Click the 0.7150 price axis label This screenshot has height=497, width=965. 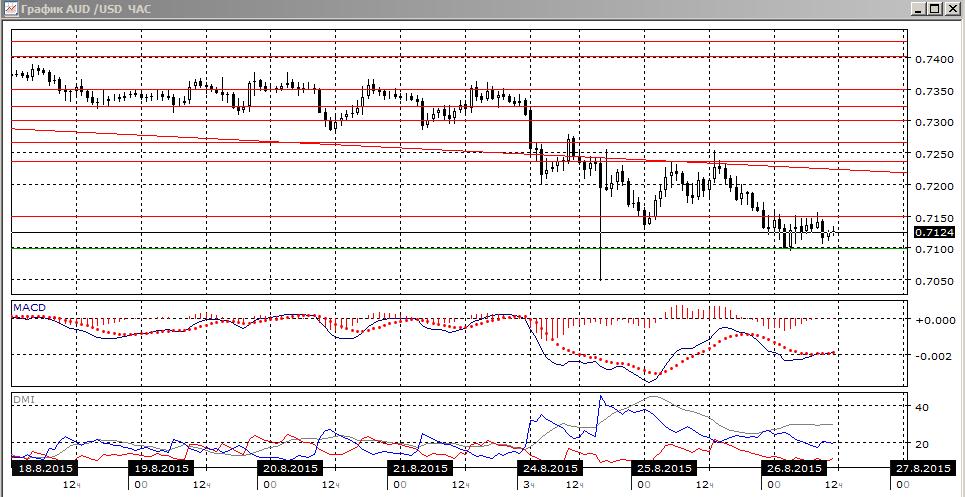pyautogui.click(x=934, y=218)
